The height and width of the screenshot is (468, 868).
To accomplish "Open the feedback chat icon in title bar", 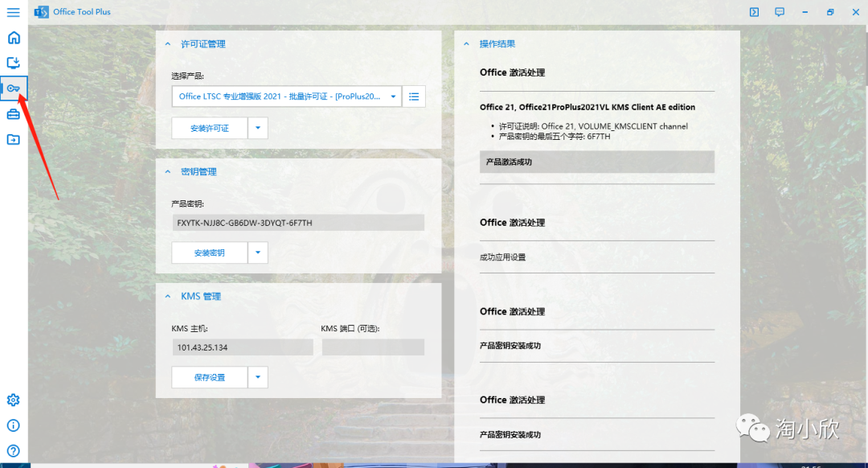I will coord(780,12).
